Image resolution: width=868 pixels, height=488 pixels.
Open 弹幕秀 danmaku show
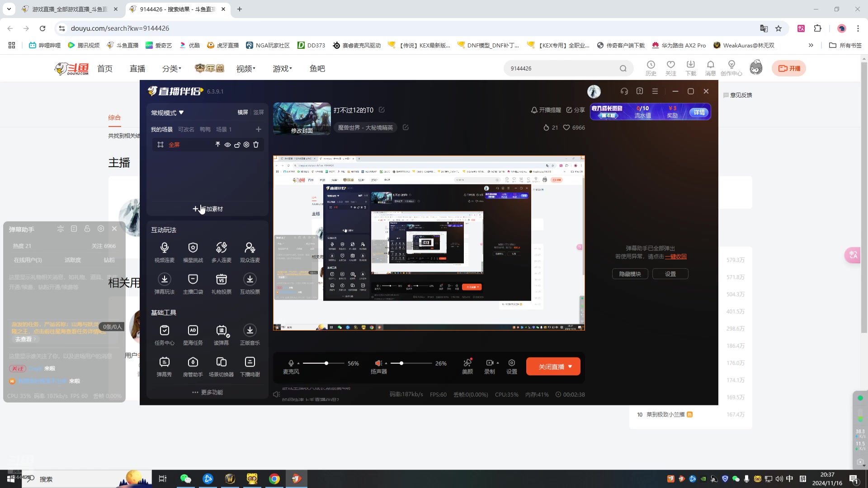(x=165, y=366)
